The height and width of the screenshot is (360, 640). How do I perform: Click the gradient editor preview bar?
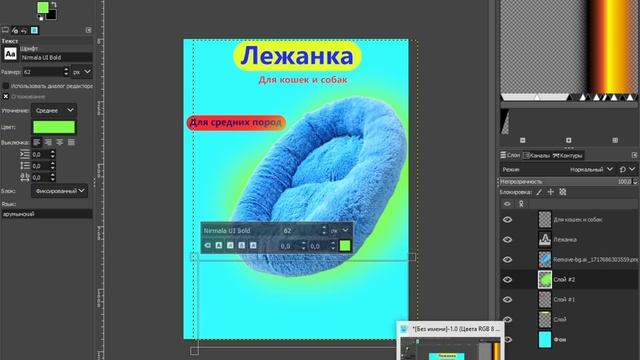tap(569, 47)
